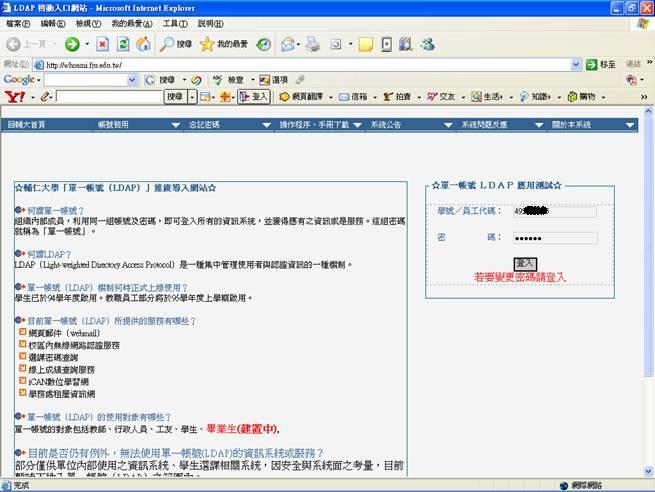Click the Yahoo! logo icon
Viewport: 655px width, 492px height.
click(15, 97)
